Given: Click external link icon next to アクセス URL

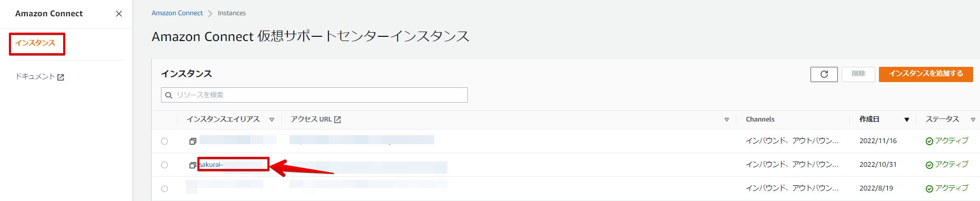Looking at the screenshot, I should click(337, 119).
